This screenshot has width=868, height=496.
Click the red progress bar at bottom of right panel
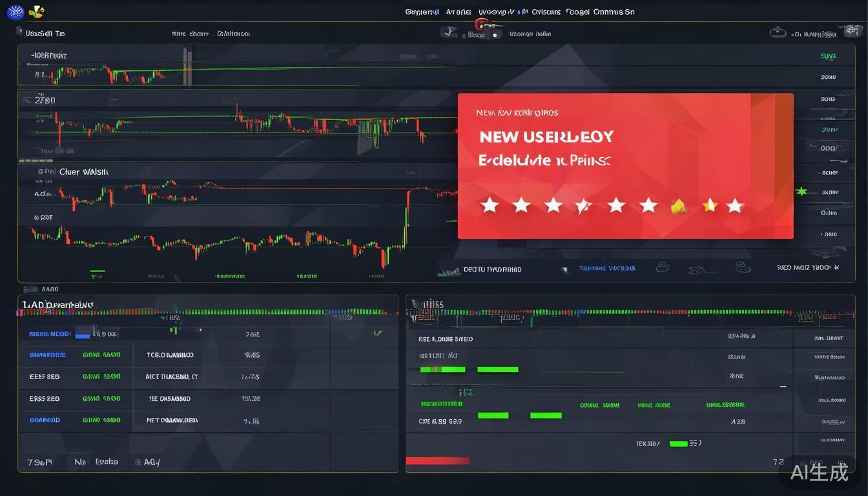pyautogui.click(x=437, y=460)
